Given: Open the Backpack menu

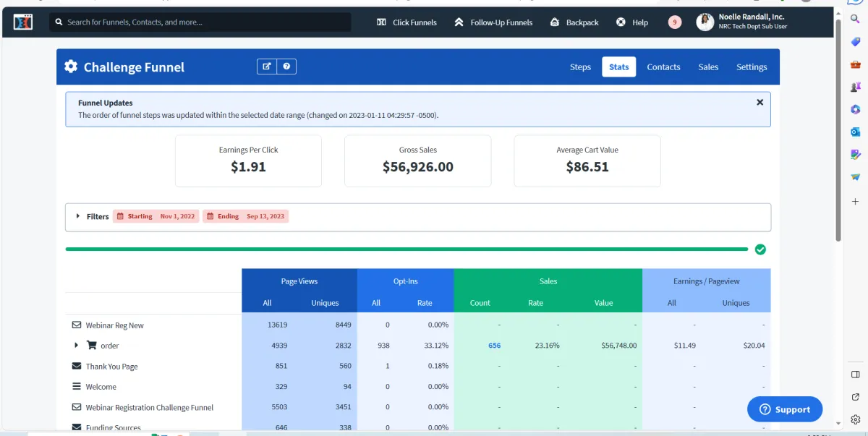Looking at the screenshot, I should point(574,22).
